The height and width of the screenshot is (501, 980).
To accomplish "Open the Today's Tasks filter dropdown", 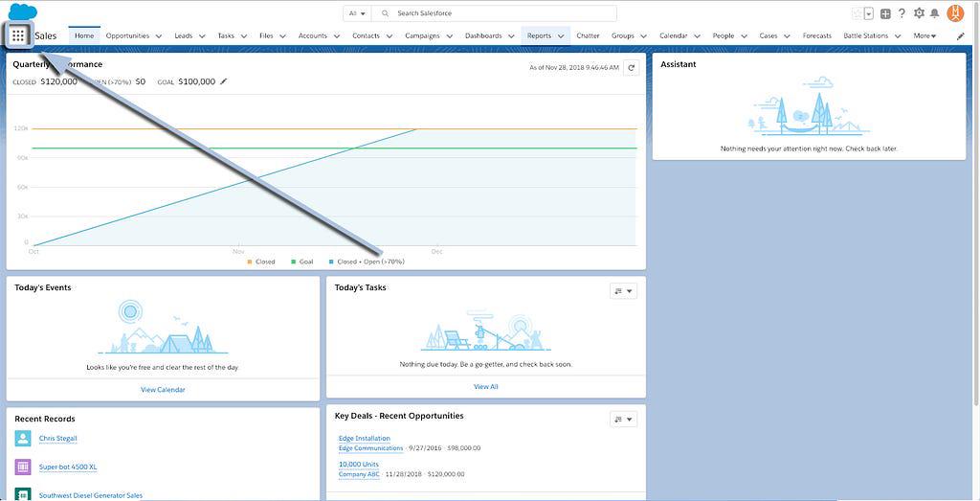I will click(623, 291).
